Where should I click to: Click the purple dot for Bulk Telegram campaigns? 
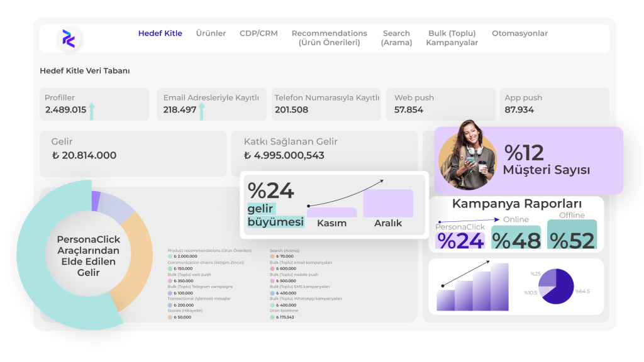(x=170, y=293)
